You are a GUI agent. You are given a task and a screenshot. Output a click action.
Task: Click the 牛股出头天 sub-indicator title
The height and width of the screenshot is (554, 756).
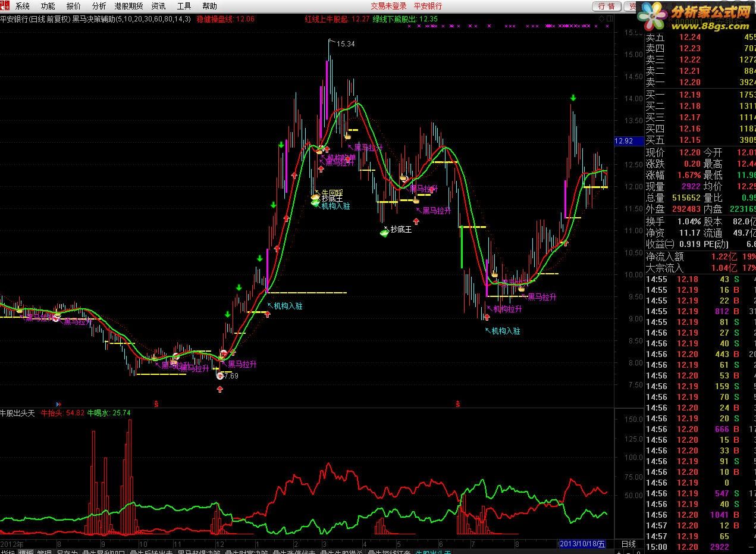click(x=18, y=412)
